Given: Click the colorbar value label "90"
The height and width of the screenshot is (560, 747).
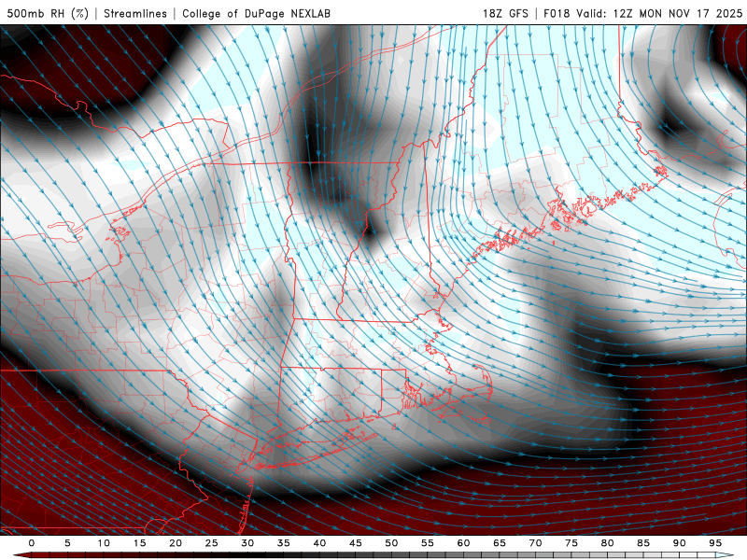Looking at the screenshot, I should pyautogui.click(x=680, y=543).
